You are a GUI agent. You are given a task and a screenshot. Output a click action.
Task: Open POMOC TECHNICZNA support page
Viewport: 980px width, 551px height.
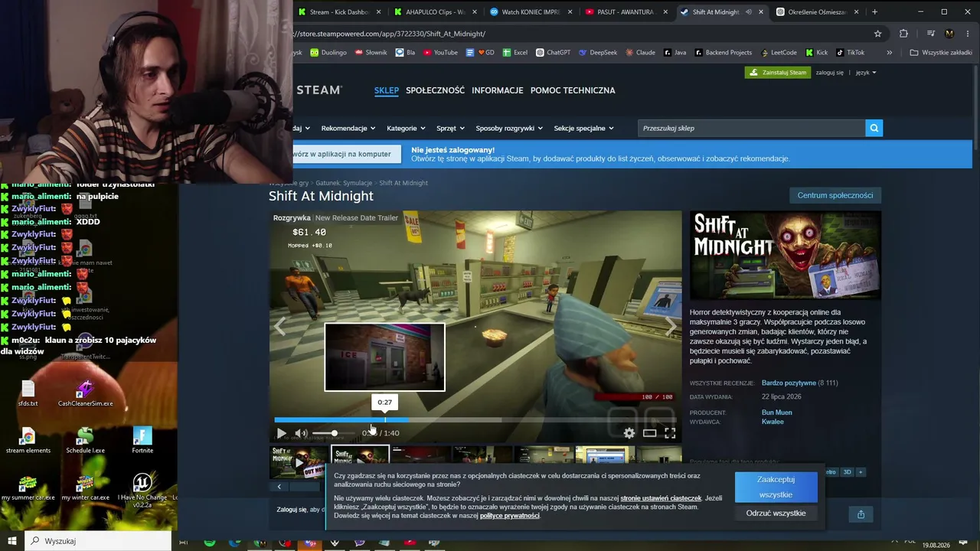click(x=573, y=90)
